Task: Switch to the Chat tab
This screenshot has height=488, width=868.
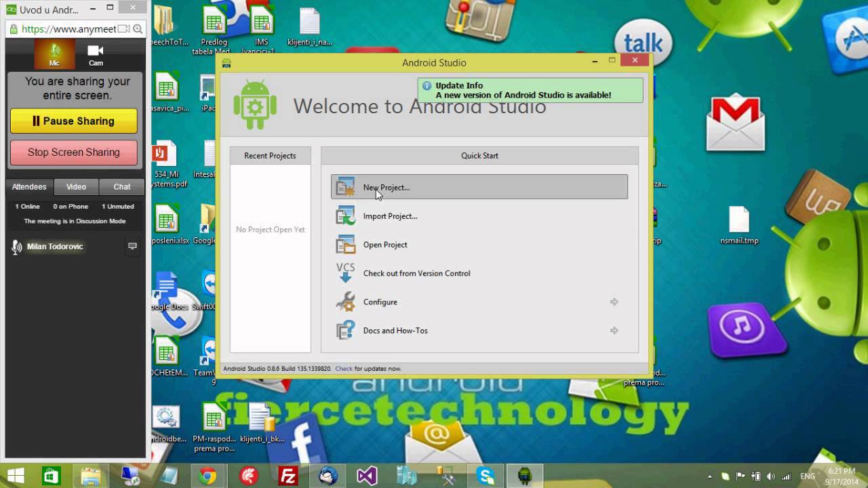Action: click(x=122, y=187)
